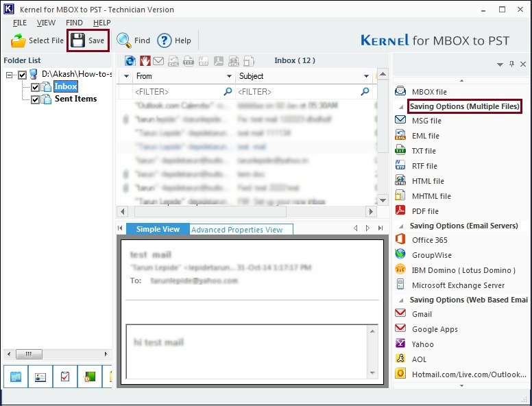The height and width of the screenshot is (406, 532).
Task: Open the Find tool in toolbar
Action: click(133, 40)
